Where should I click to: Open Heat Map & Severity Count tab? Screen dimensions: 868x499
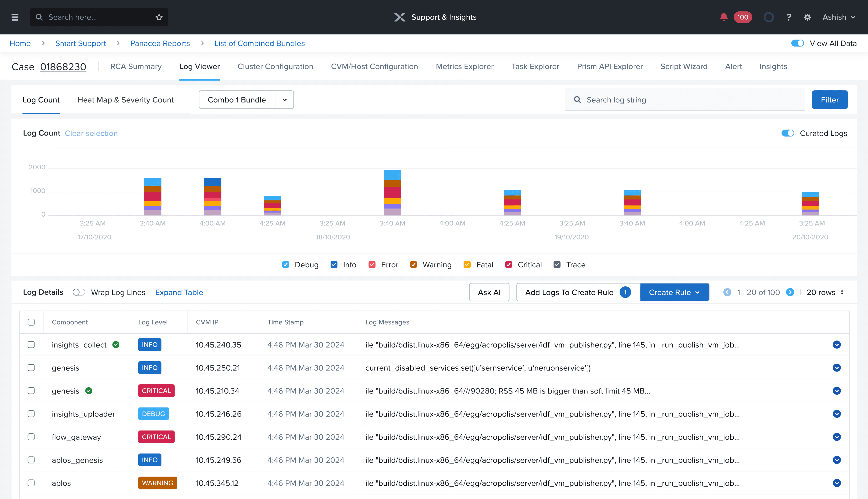click(x=125, y=100)
